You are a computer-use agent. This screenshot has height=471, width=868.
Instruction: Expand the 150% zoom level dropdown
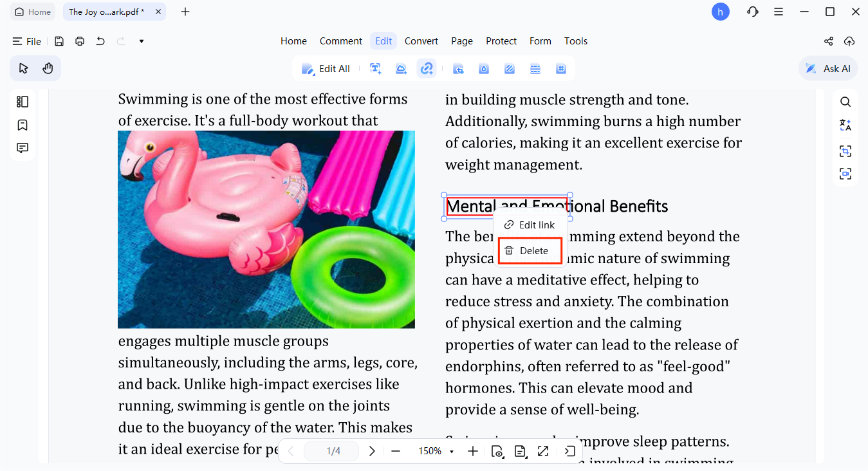452,452
